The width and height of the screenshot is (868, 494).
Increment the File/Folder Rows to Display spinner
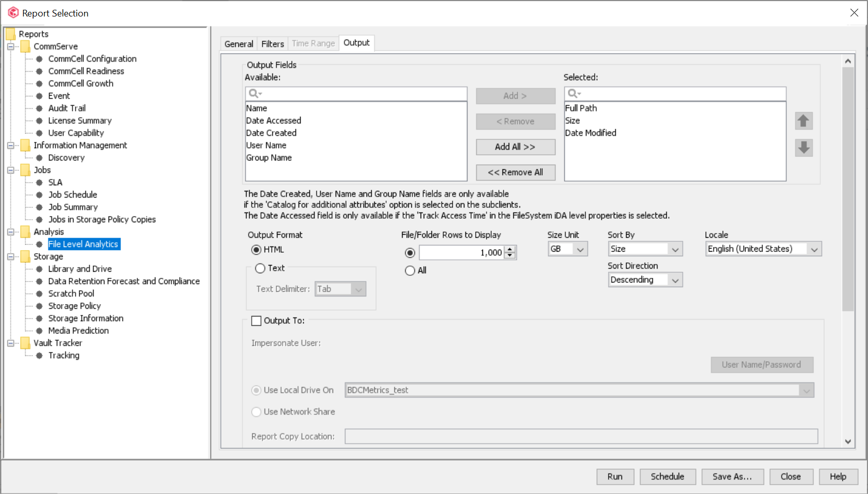pyautogui.click(x=510, y=250)
